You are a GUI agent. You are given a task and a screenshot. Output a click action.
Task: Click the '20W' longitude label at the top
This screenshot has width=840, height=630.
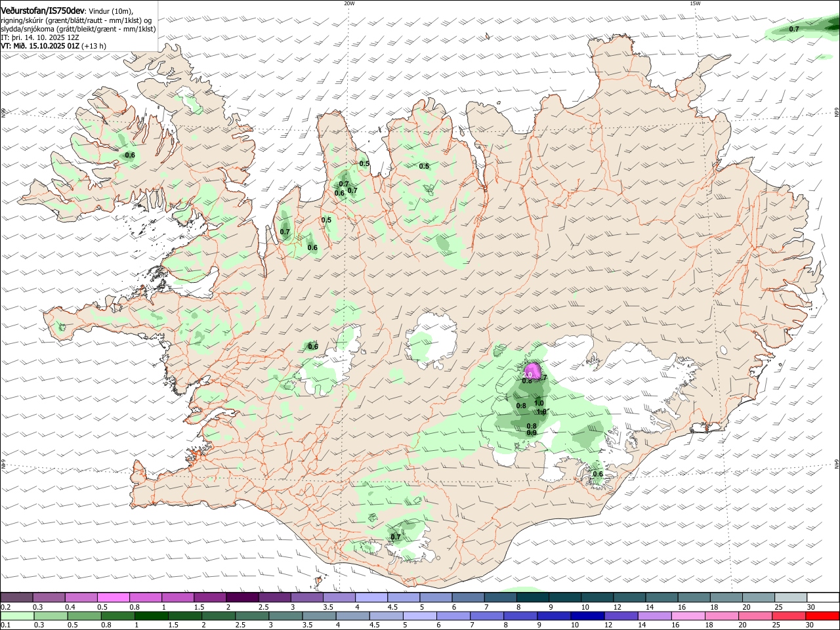tap(349, 3)
